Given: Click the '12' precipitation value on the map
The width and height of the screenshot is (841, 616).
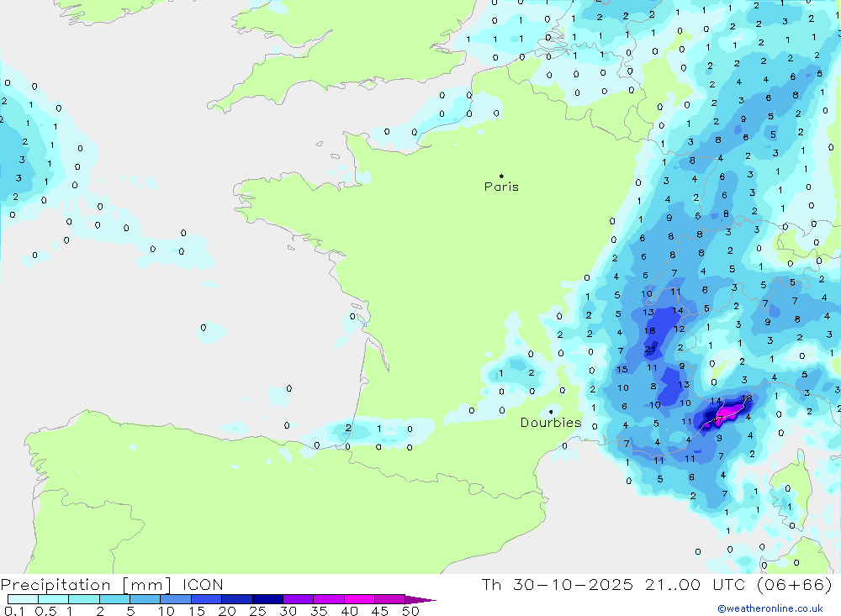Looking at the screenshot, I should pos(679,329).
